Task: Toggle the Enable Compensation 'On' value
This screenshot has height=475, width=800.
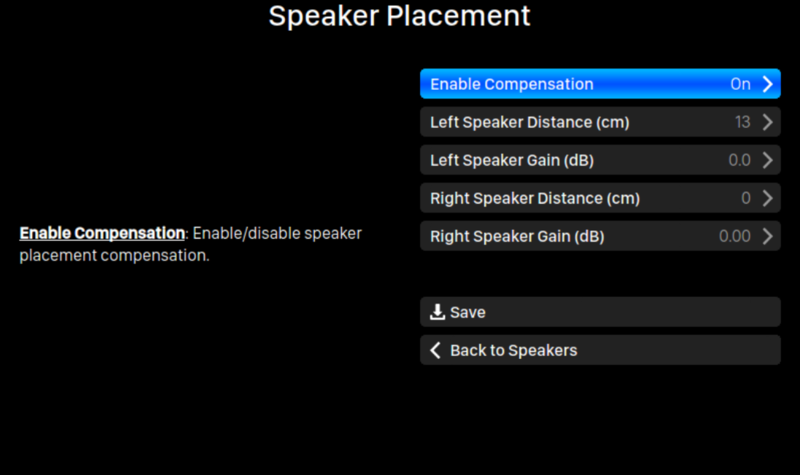Action: click(740, 84)
